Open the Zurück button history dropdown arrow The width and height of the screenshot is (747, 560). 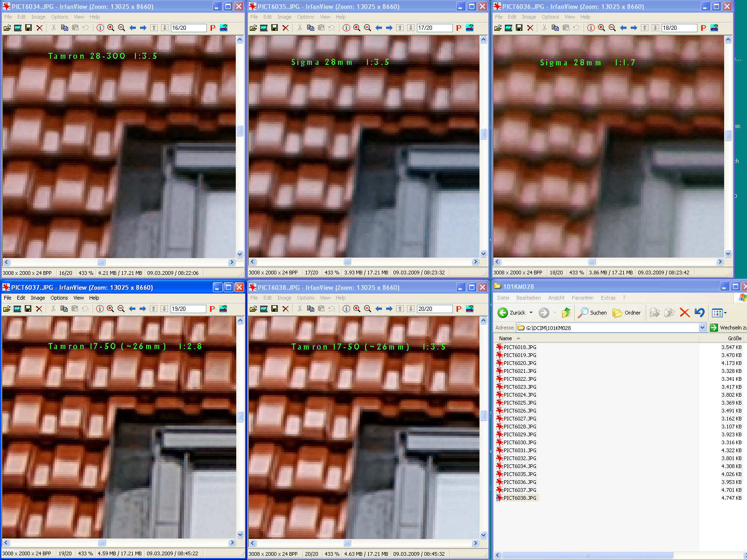531,313
